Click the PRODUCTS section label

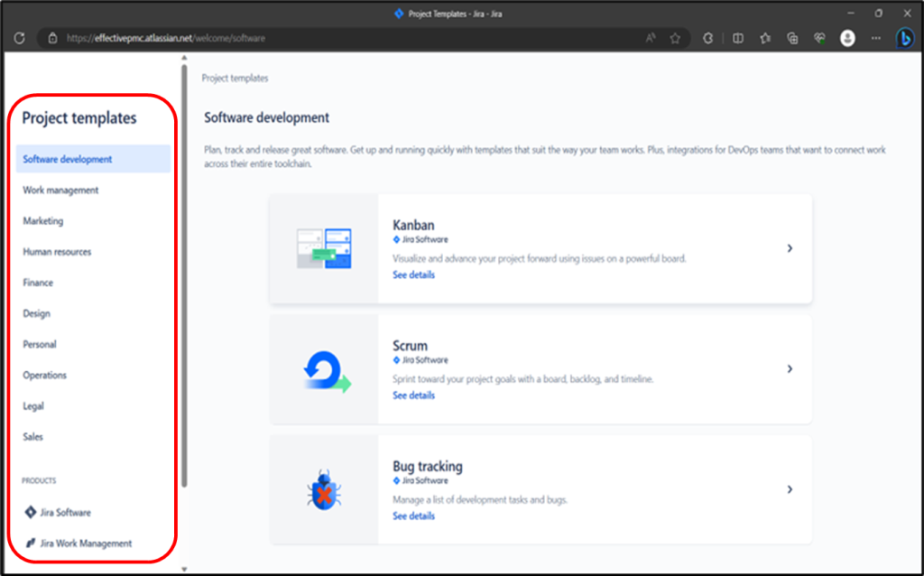[x=39, y=480]
